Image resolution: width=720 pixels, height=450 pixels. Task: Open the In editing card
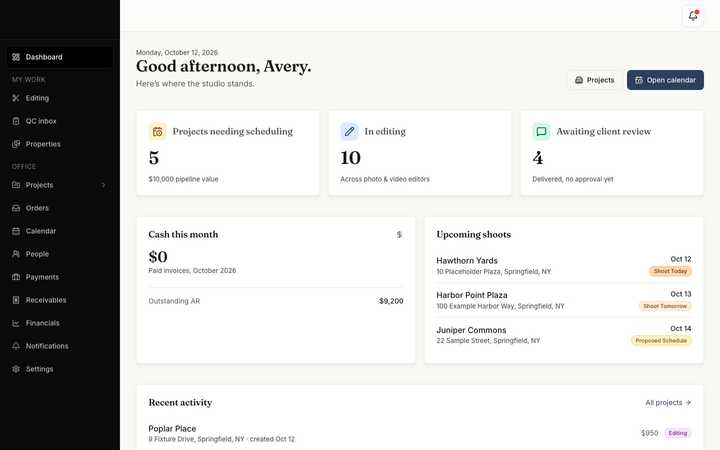click(x=420, y=153)
